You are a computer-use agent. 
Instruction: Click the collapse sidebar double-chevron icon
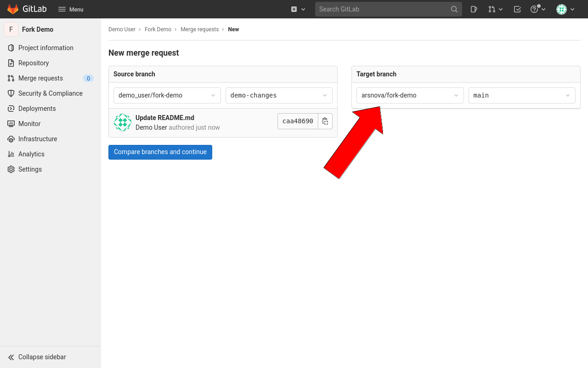(11, 357)
